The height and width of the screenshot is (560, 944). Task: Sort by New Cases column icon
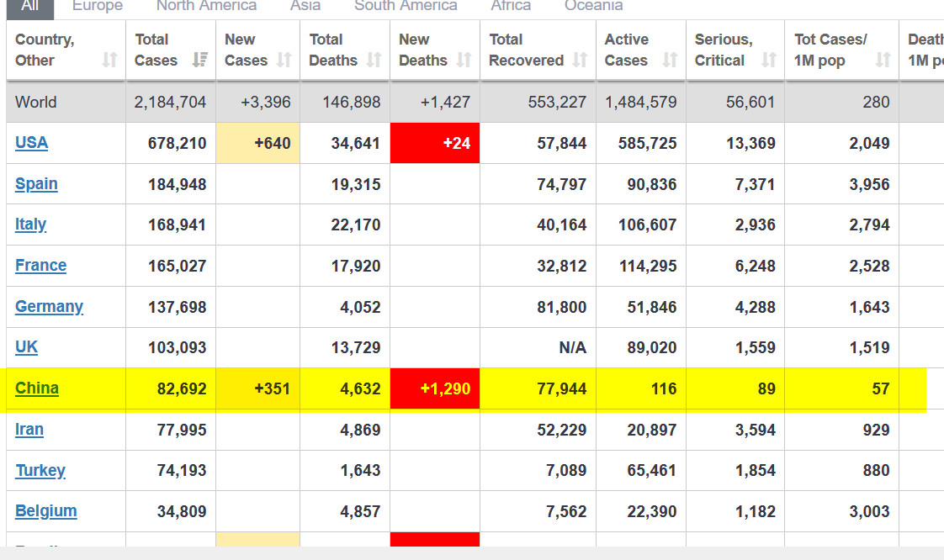pos(284,61)
